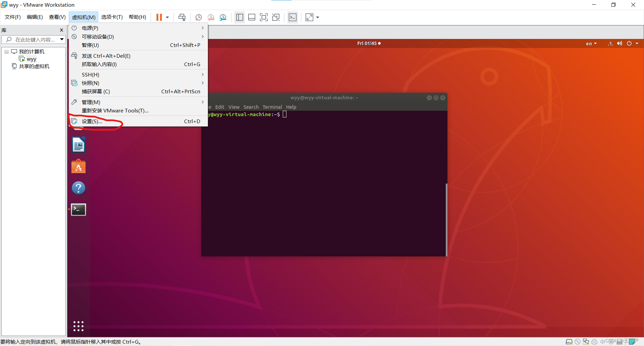This screenshot has height=346, width=644.
Task: Open Ubuntu Software from the dock
Action: (78, 166)
